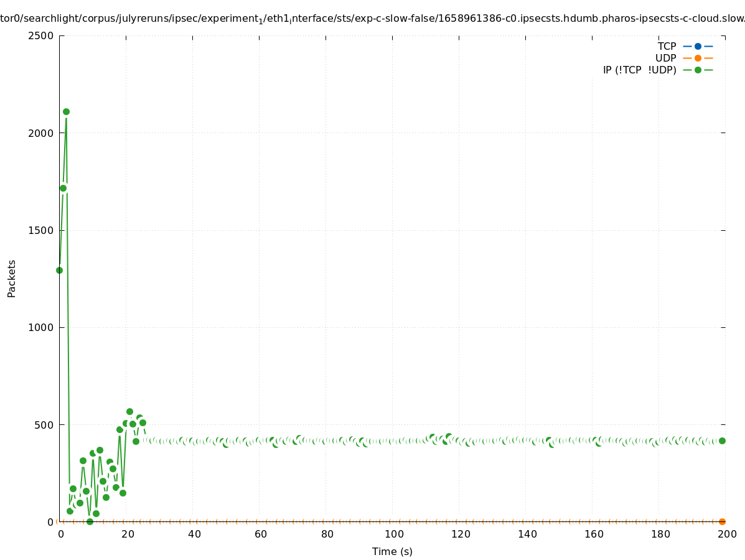Click the file path title above the chart

click(372, 19)
